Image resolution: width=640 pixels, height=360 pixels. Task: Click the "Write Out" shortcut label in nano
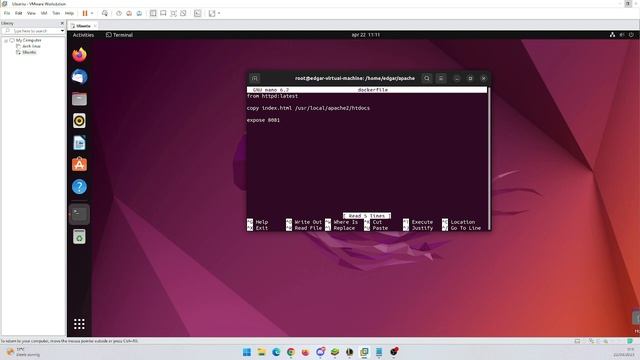click(x=308, y=222)
